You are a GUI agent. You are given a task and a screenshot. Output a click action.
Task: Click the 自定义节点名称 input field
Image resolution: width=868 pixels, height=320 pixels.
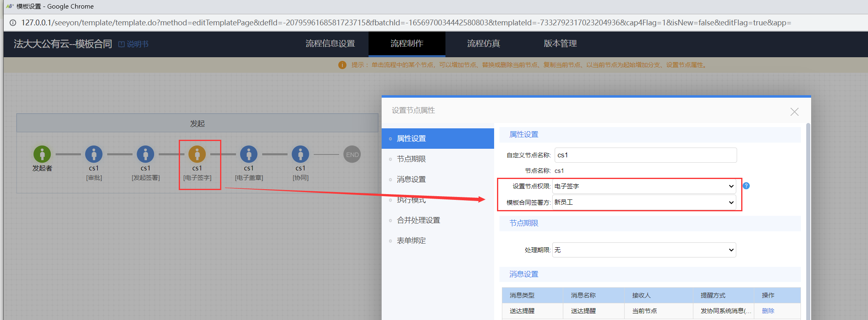[645, 155]
